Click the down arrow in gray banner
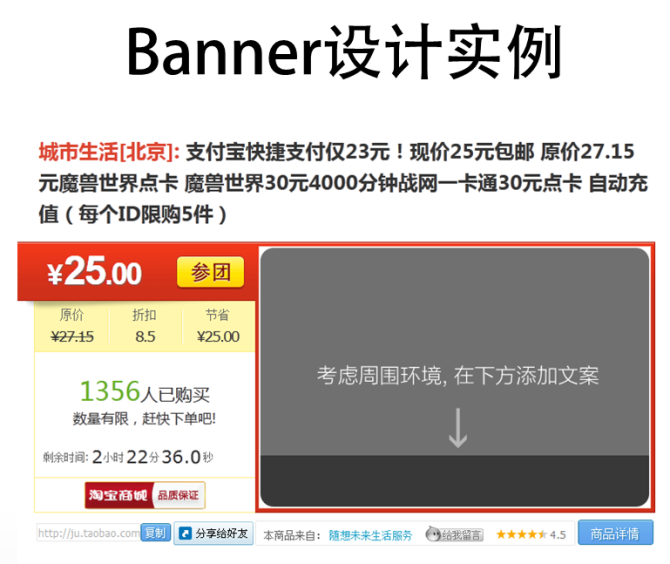The width and height of the screenshot is (670, 564). (x=457, y=427)
